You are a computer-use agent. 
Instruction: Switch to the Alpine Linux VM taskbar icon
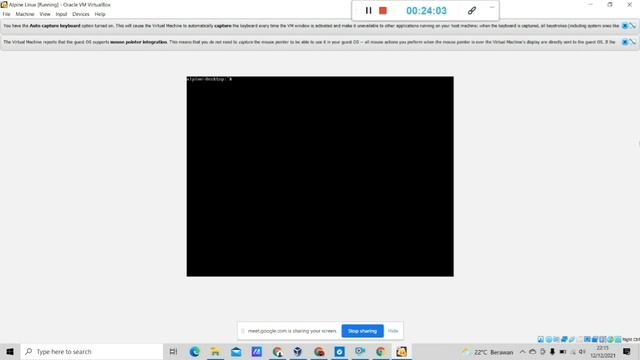(x=401, y=351)
